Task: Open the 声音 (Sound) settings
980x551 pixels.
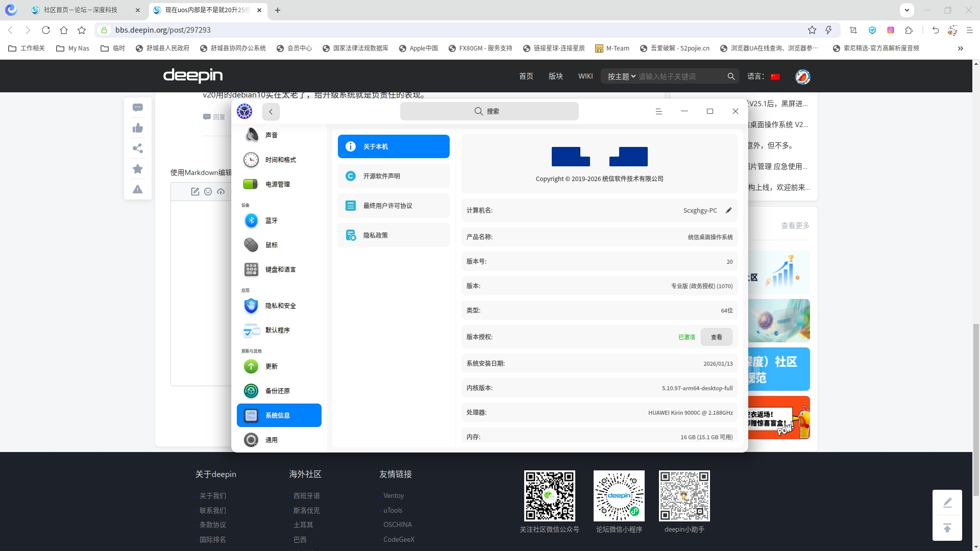Action: [x=272, y=135]
